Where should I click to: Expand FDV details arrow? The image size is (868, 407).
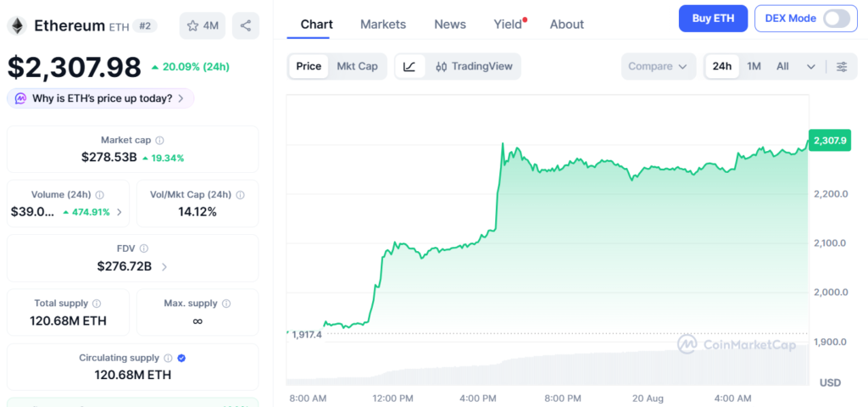(x=164, y=267)
